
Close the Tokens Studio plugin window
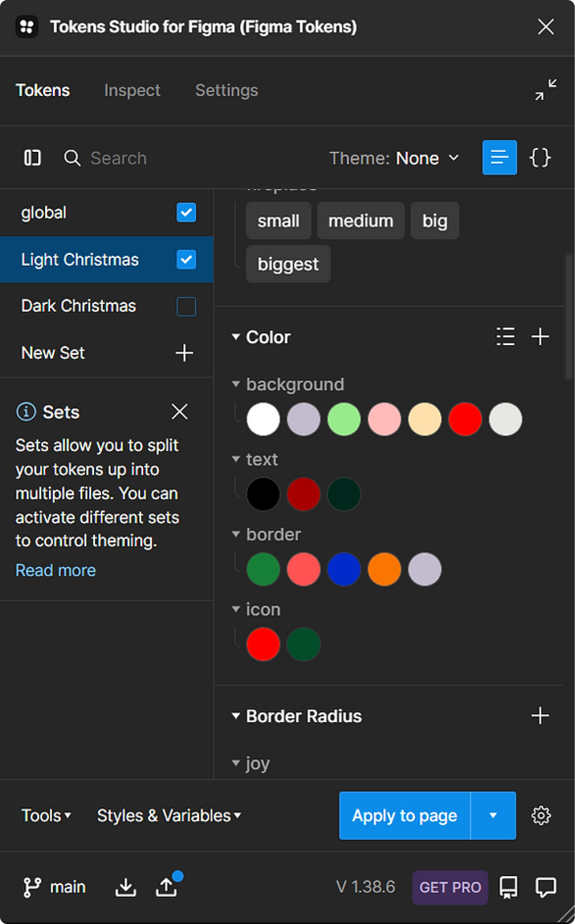point(546,27)
